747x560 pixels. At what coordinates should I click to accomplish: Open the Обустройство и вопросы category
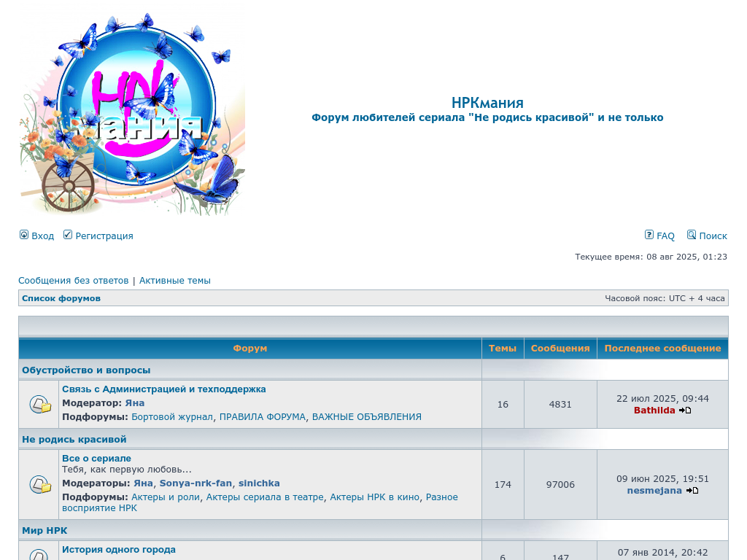86,370
